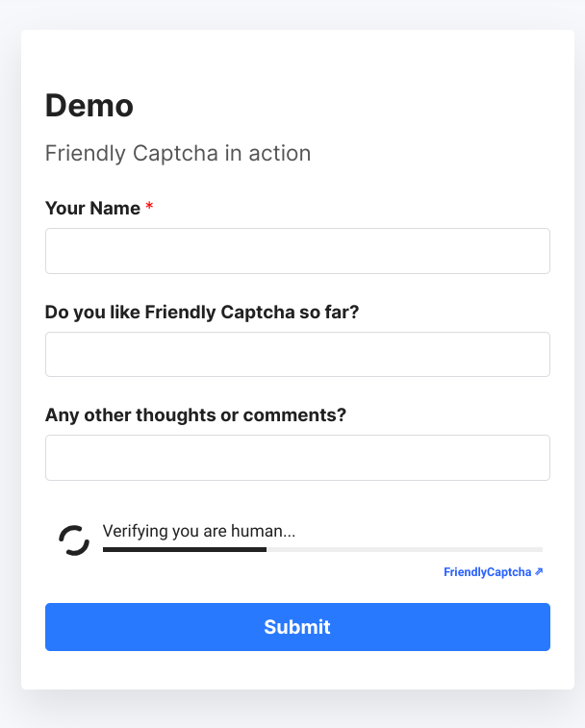The image size is (585, 728).
Task: Click the dark filled part of the progress bar
Action: (x=184, y=549)
